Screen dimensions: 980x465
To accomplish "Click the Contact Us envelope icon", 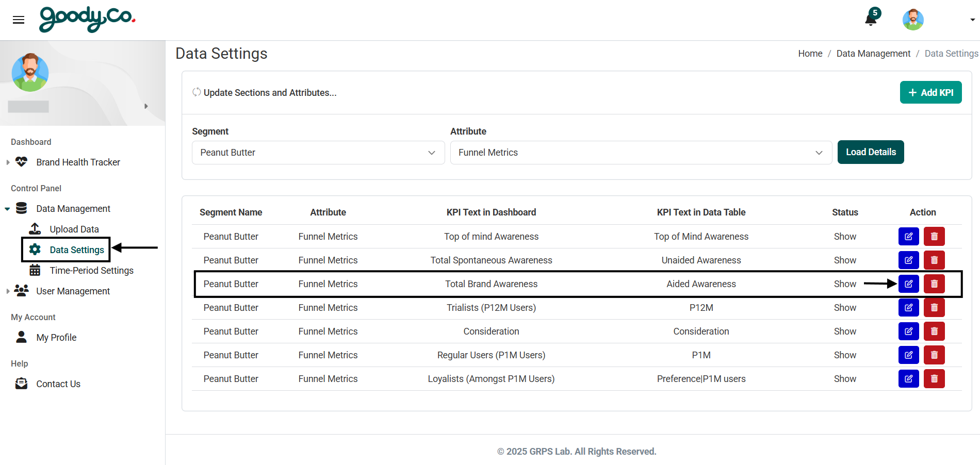I will pyautogui.click(x=21, y=384).
